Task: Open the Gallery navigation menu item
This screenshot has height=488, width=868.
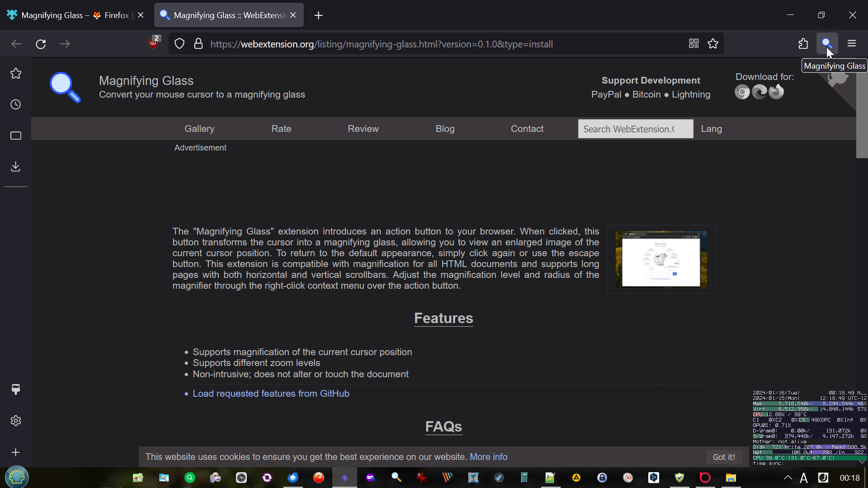Action: pyautogui.click(x=199, y=129)
